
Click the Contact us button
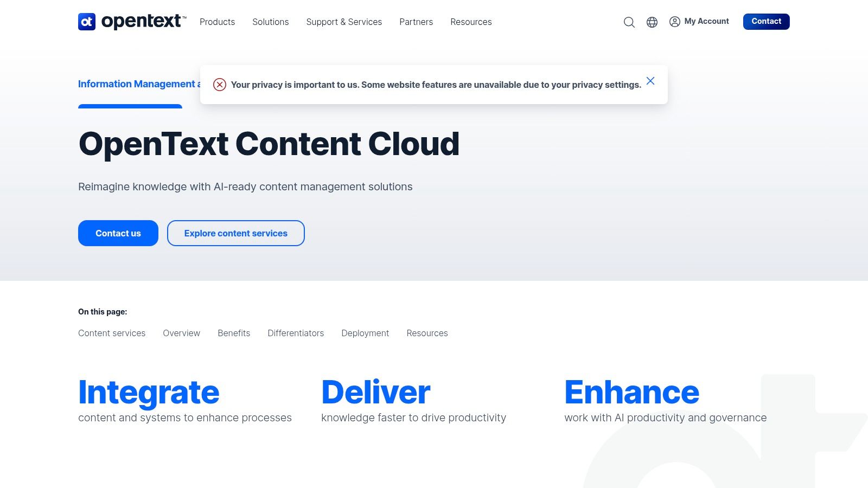(118, 233)
